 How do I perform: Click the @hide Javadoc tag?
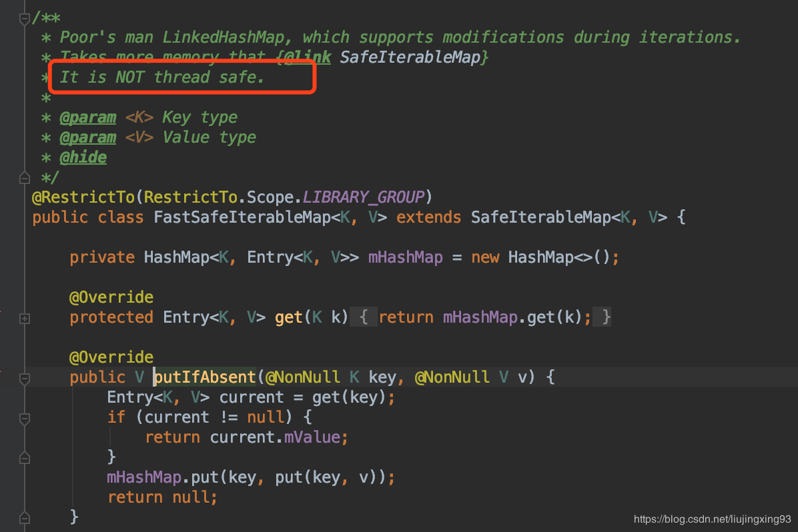83,157
